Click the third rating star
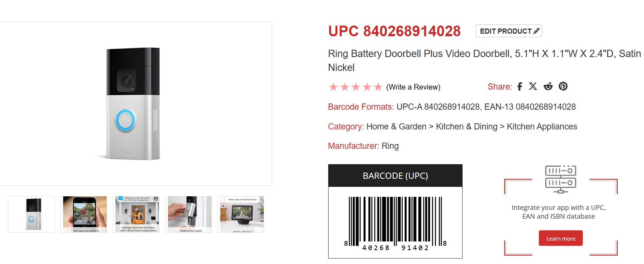This screenshot has width=644, height=264. click(356, 87)
